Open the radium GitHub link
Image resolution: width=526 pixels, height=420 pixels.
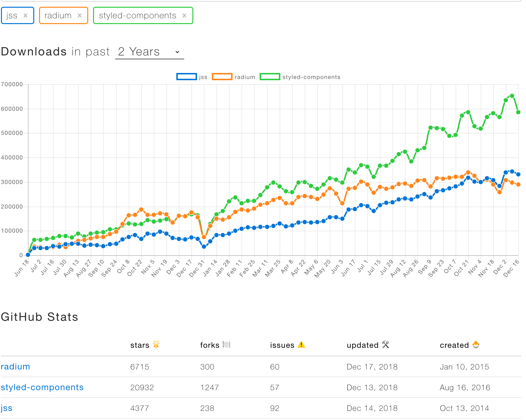pyautogui.click(x=15, y=366)
